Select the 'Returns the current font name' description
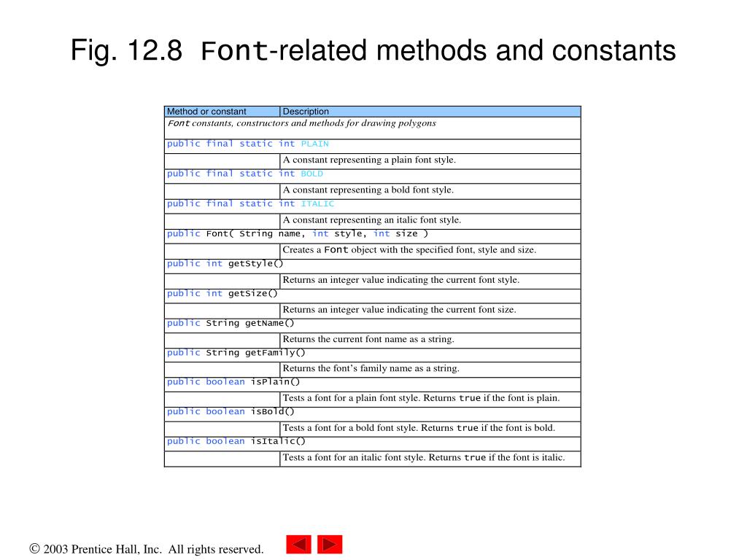Image resolution: width=747 pixels, height=560 pixels. (x=368, y=339)
